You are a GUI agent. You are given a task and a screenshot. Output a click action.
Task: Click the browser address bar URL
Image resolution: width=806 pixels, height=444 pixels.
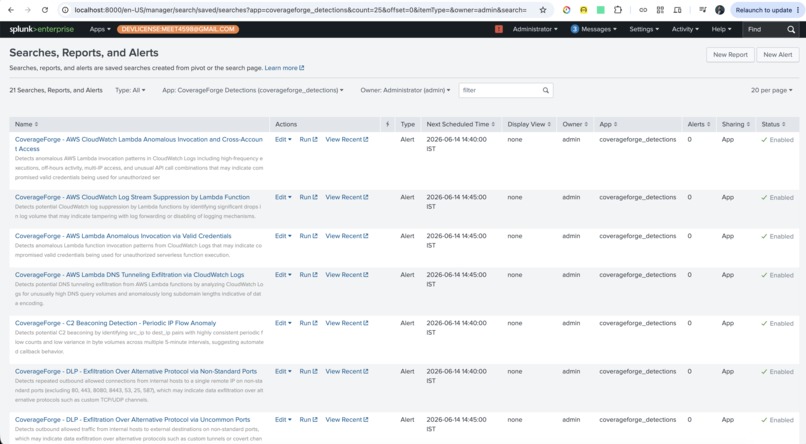(x=300, y=10)
